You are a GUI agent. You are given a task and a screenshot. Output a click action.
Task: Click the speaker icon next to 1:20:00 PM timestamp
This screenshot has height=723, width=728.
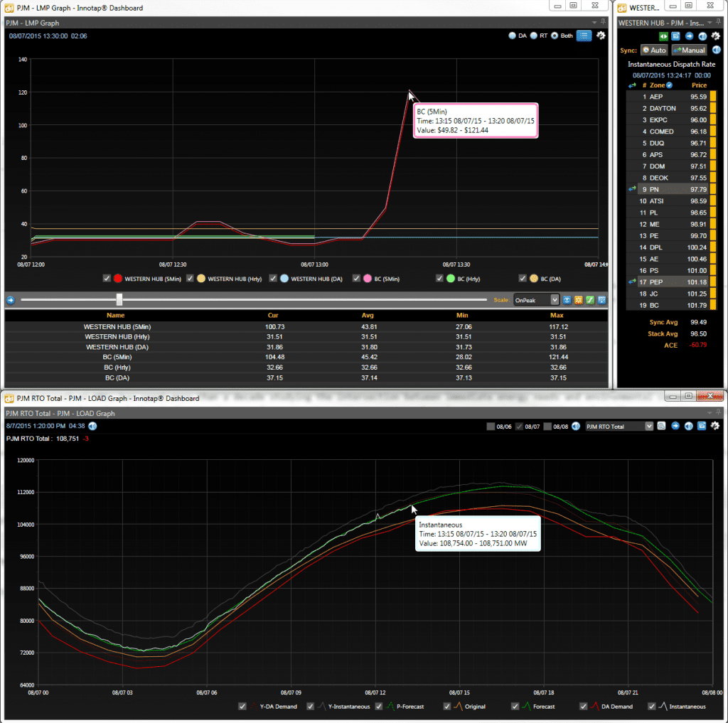coord(93,426)
